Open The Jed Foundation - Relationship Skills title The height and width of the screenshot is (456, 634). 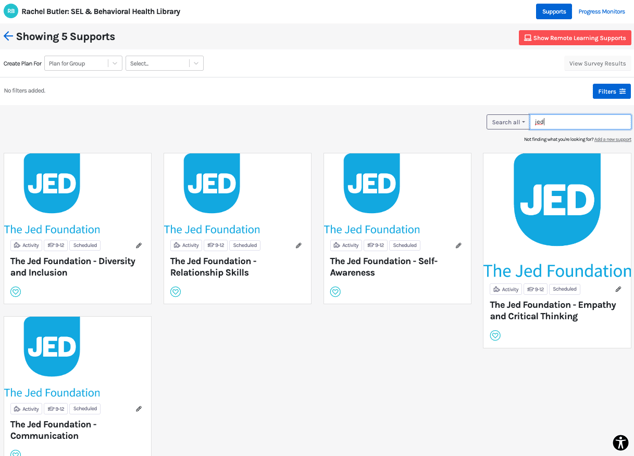(213, 267)
